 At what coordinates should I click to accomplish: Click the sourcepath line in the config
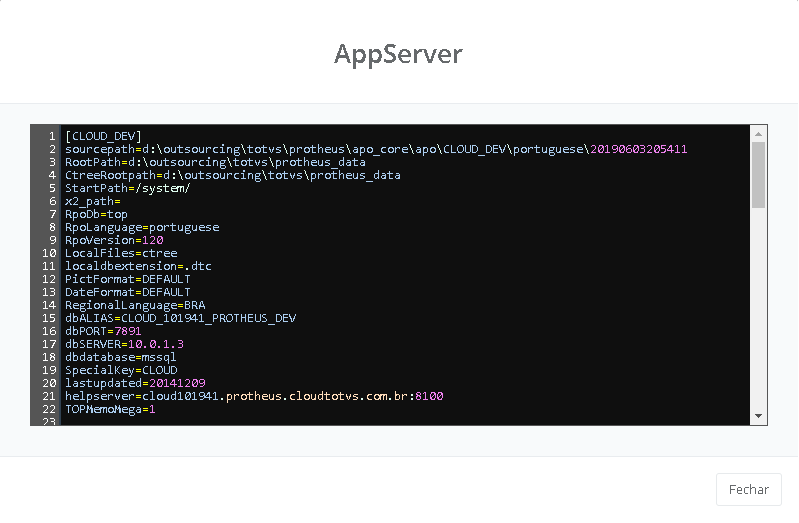coord(376,149)
